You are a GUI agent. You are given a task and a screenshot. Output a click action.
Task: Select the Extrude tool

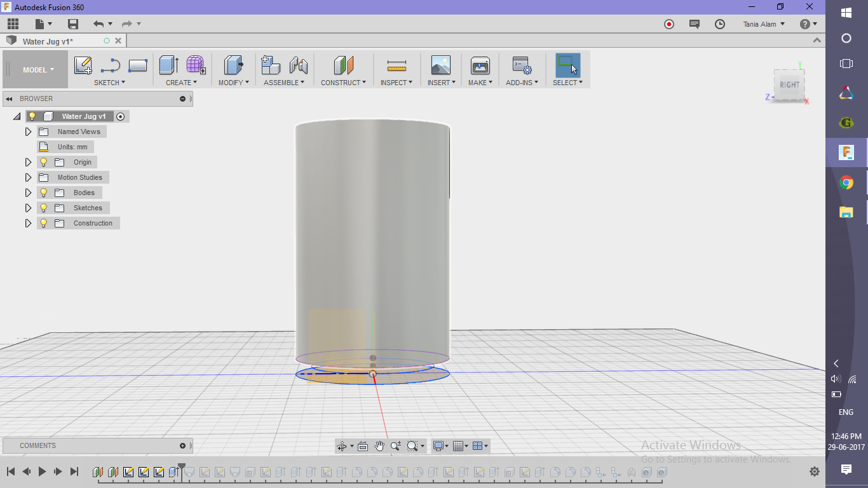click(168, 65)
